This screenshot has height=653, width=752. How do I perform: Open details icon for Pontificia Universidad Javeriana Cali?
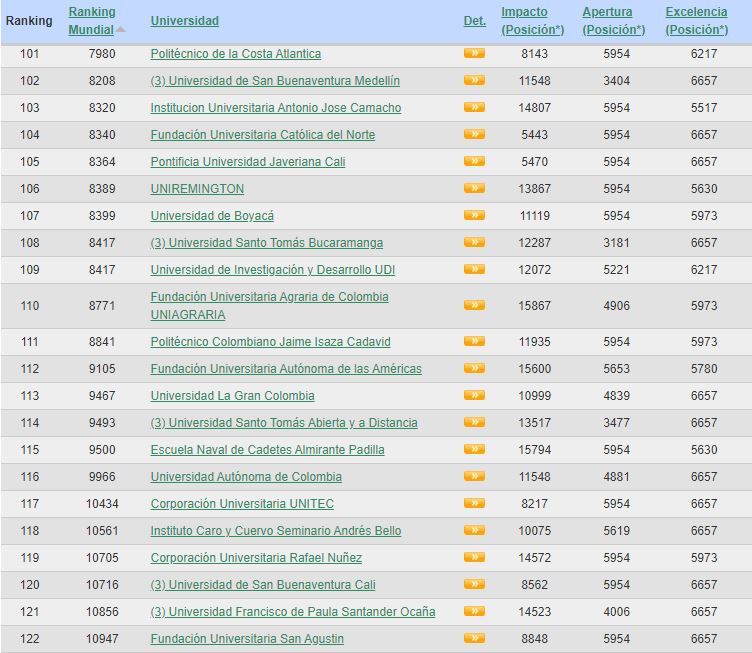pyautogui.click(x=474, y=161)
